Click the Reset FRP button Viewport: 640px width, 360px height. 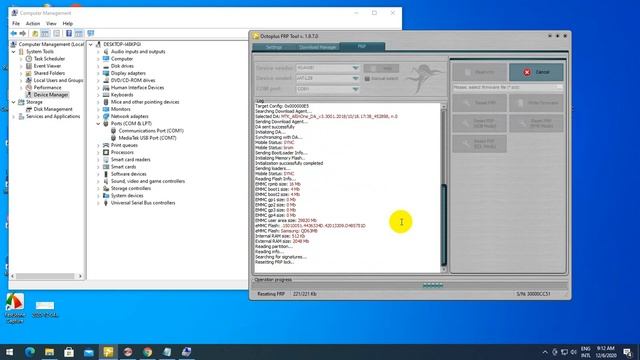click(480, 103)
